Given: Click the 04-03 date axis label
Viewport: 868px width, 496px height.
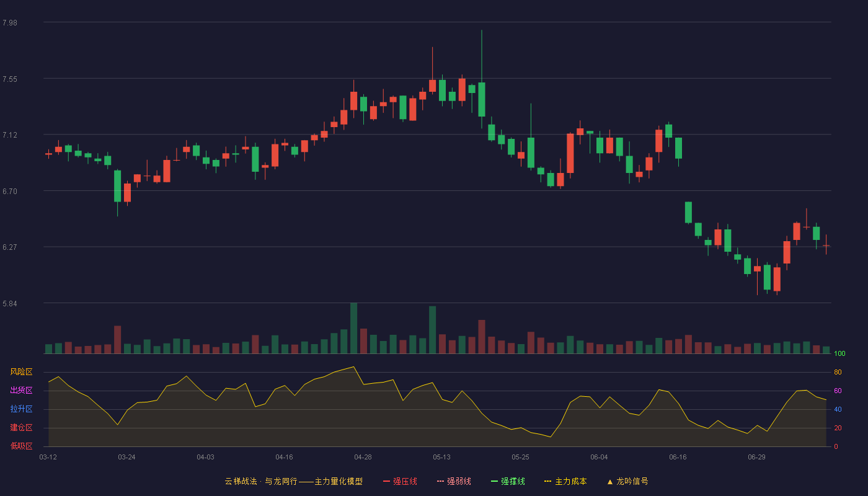Looking at the screenshot, I should pyautogui.click(x=205, y=457).
